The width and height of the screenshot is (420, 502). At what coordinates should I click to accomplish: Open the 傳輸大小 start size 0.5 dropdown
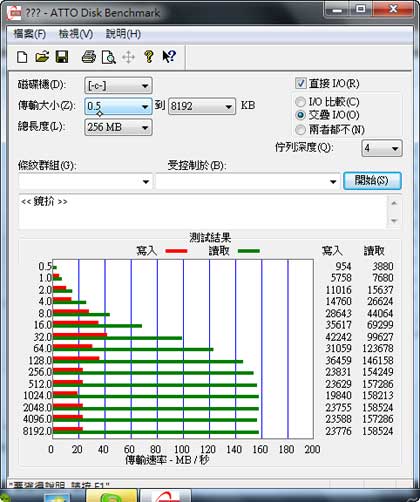[118, 106]
